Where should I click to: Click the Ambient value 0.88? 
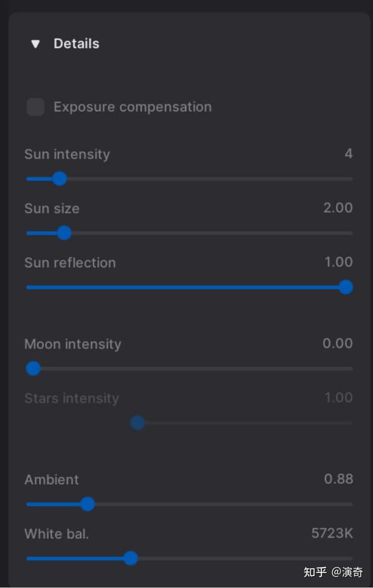[338, 479]
